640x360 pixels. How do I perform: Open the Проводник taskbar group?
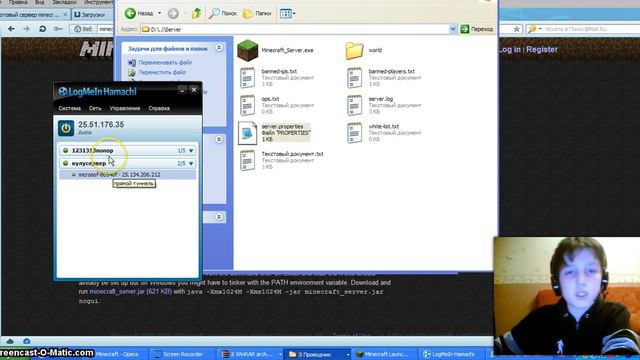pyautogui.click(x=317, y=354)
